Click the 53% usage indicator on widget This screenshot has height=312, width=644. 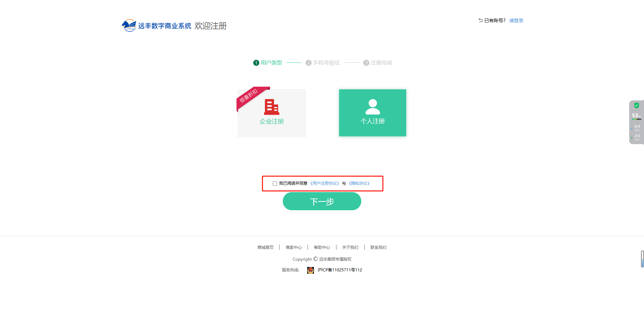click(636, 116)
